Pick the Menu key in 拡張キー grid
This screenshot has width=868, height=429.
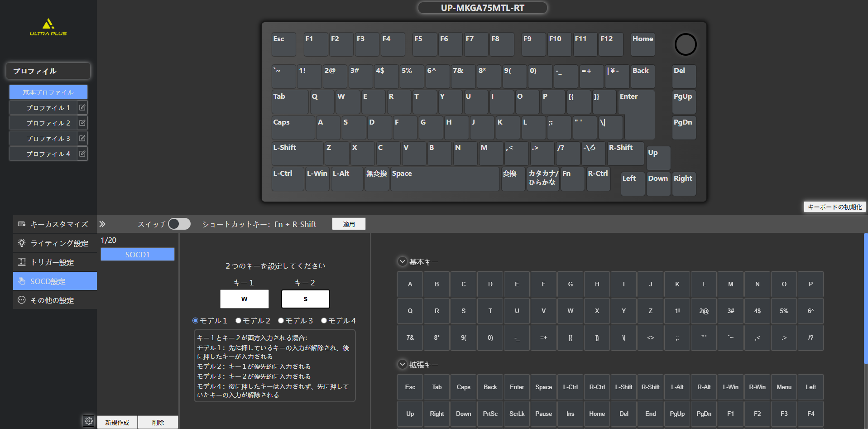tap(784, 387)
